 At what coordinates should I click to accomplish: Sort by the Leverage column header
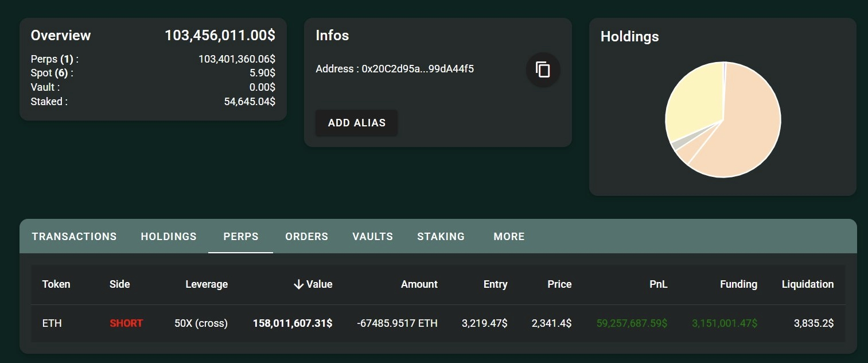[x=207, y=284]
